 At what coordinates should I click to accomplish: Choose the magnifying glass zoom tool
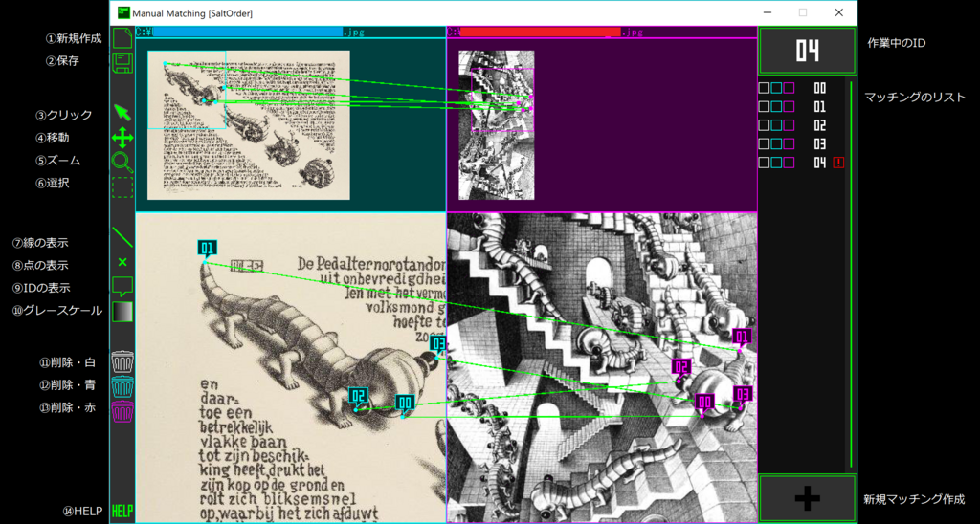pyautogui.click(x=122, y=162)
